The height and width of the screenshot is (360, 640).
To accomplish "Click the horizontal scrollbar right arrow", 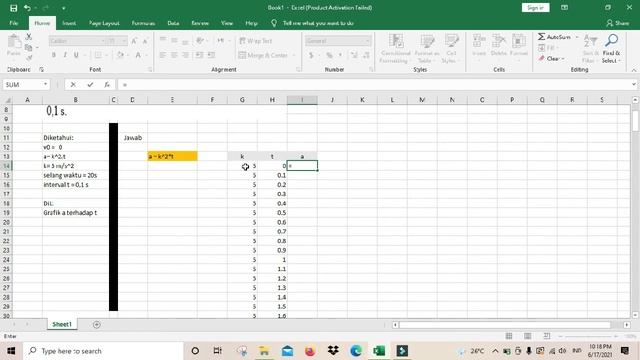I will [627, 324].
